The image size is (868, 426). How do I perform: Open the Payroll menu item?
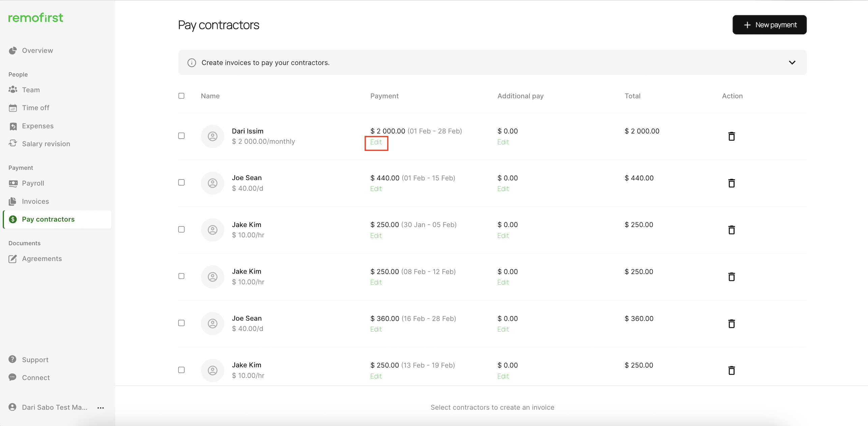coord(33,183)
